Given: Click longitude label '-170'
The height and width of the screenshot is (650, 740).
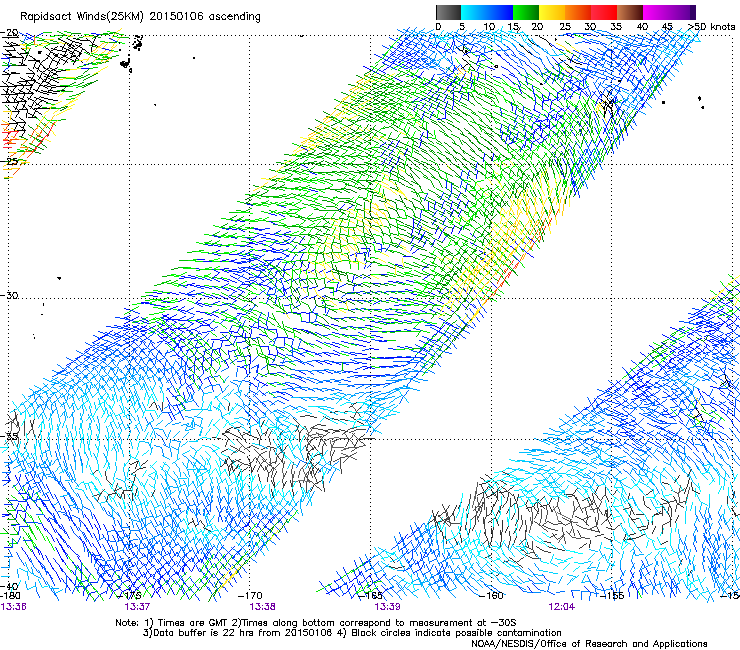Looking at the screenshot, I should click(x=251, y=596).
